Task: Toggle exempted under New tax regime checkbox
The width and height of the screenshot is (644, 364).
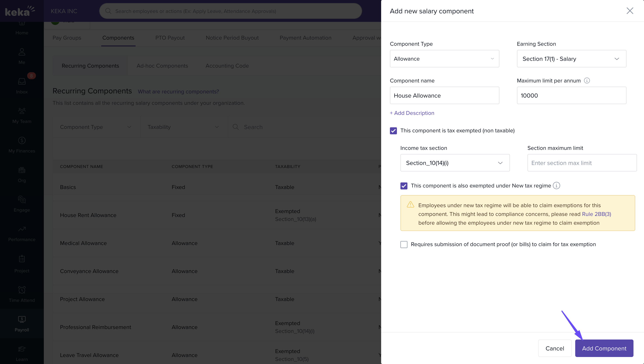Action: tap(404, 186)
